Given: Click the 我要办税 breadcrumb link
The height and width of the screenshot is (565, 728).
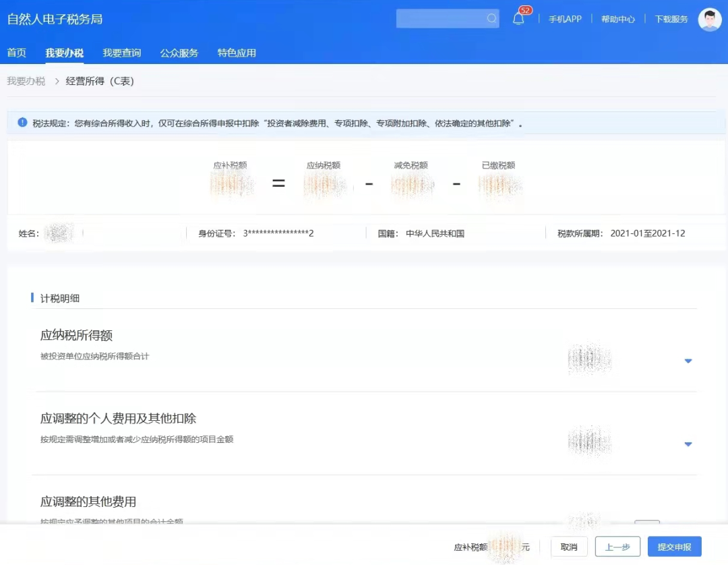Looking at the screenshot, I should (x=24, y=80).
